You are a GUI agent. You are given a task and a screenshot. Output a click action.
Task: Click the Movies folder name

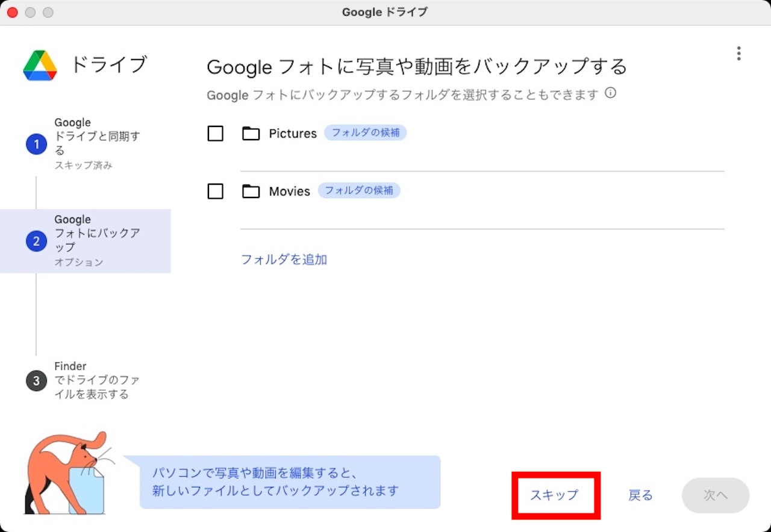290,191
